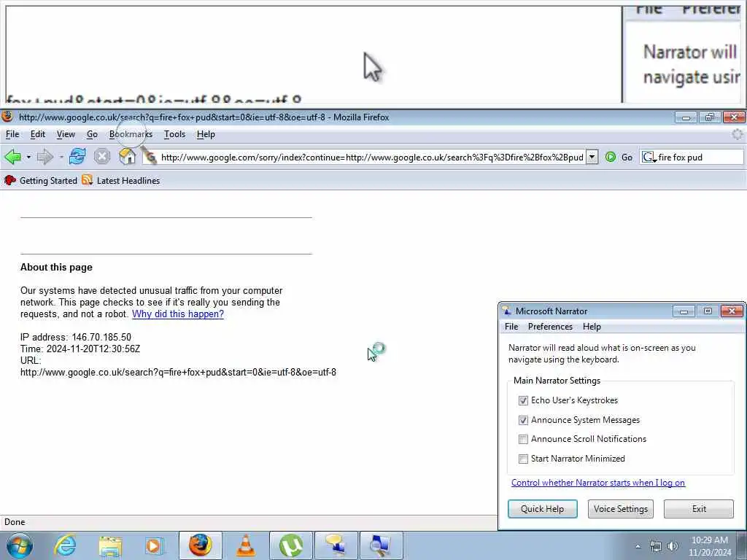747x560 pixels.
Task: Open the search engine selector Google icon
Action: [x=649, y=157]
